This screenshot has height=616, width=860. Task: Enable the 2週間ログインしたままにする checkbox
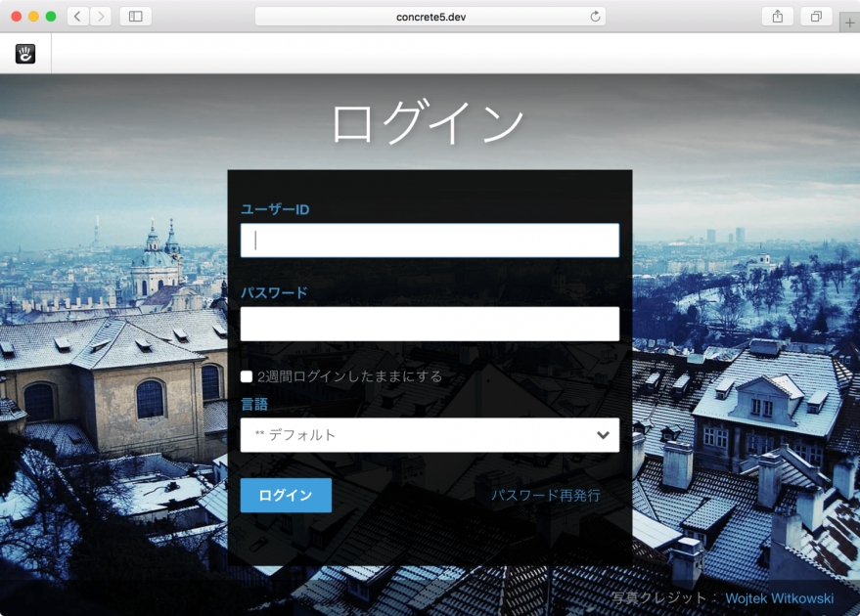247,376
